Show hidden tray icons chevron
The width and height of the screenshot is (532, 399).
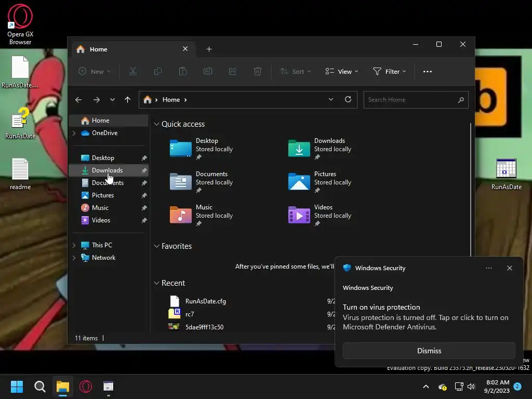[x=426, y=387]
